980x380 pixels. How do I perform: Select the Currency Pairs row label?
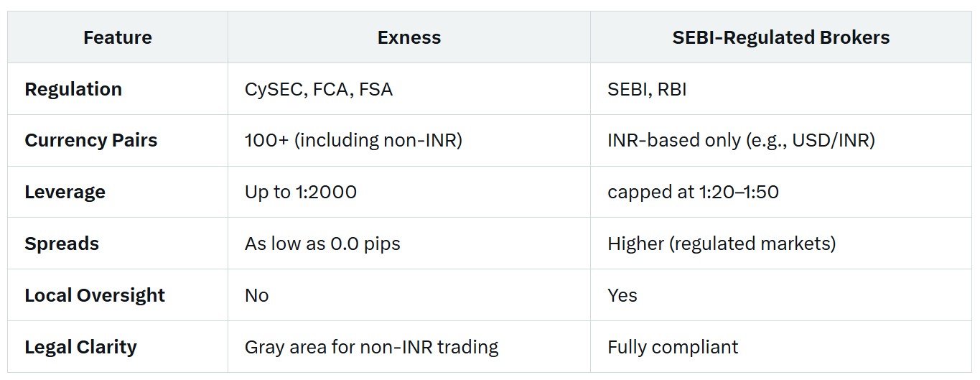pos(91,140)
